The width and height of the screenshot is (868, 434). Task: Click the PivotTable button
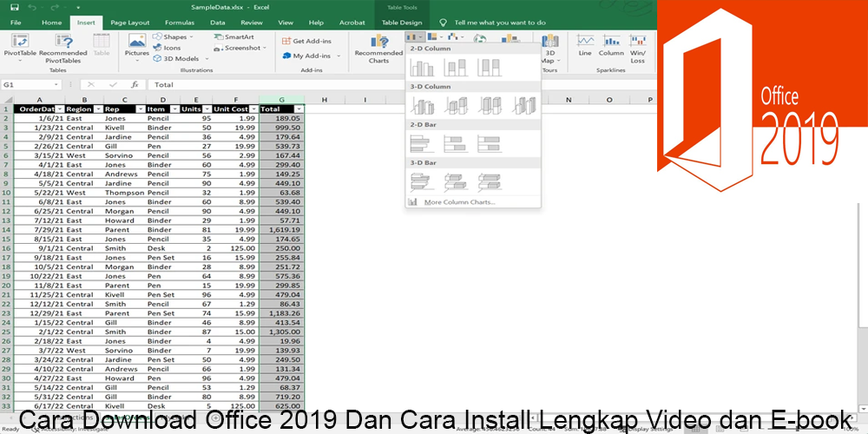point(20,48)
